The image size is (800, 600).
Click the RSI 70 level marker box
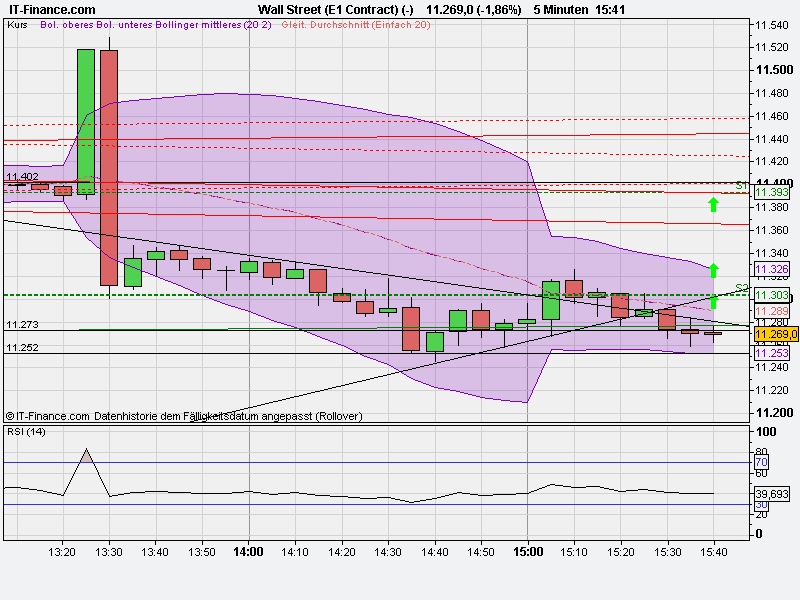762,462
